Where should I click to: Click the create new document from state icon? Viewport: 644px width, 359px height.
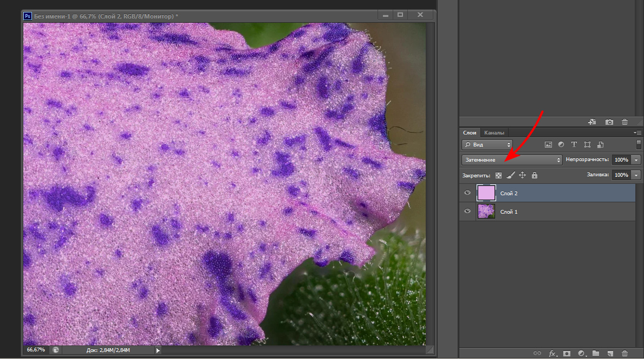tap(592, 121)
